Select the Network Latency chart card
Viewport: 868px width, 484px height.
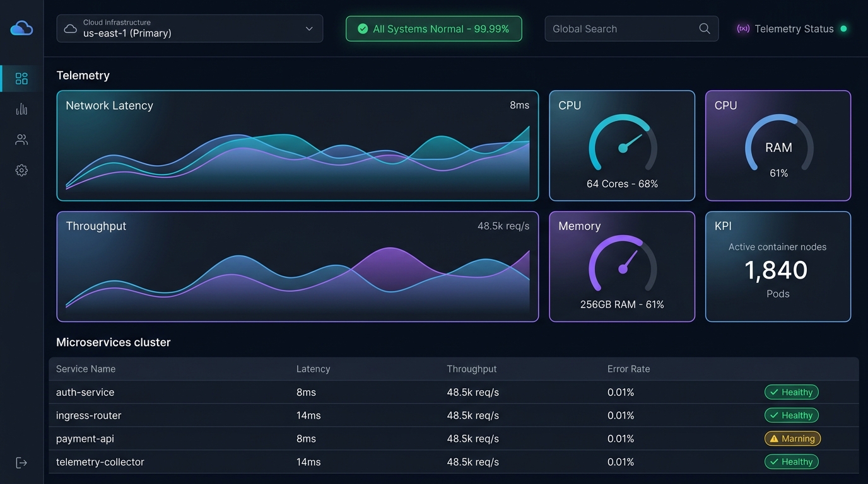pos(298,146)
